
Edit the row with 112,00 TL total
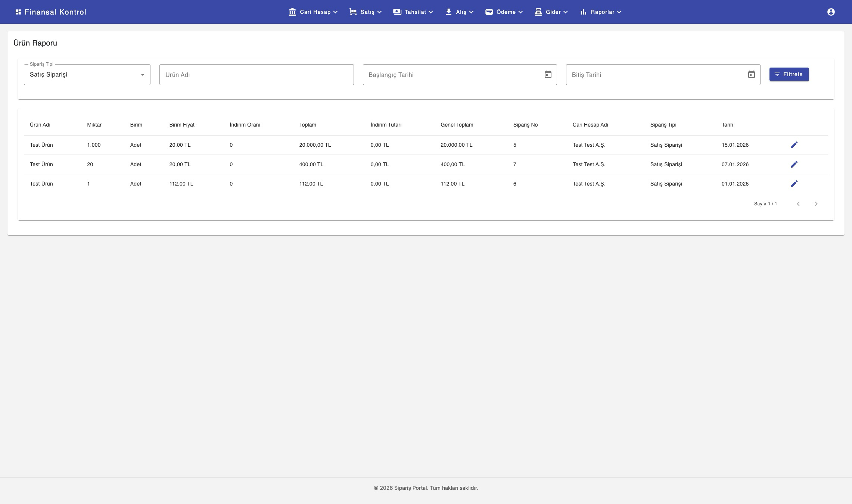click(x=794, y=184)
